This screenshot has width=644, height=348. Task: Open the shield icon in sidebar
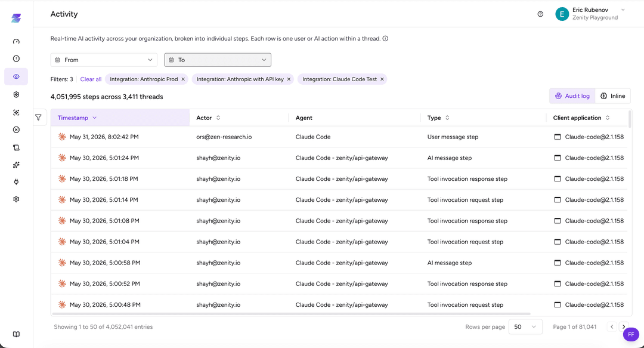coord(16,94)
